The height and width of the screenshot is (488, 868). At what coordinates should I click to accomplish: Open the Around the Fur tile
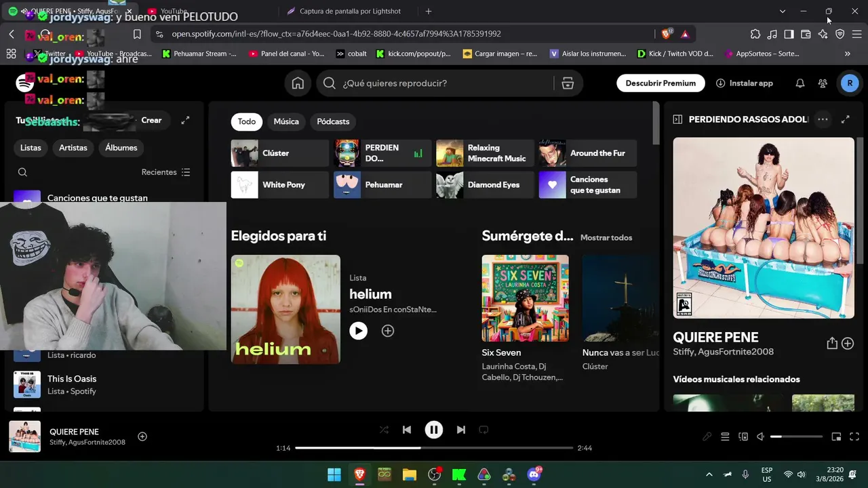click(x=588, y=153)
